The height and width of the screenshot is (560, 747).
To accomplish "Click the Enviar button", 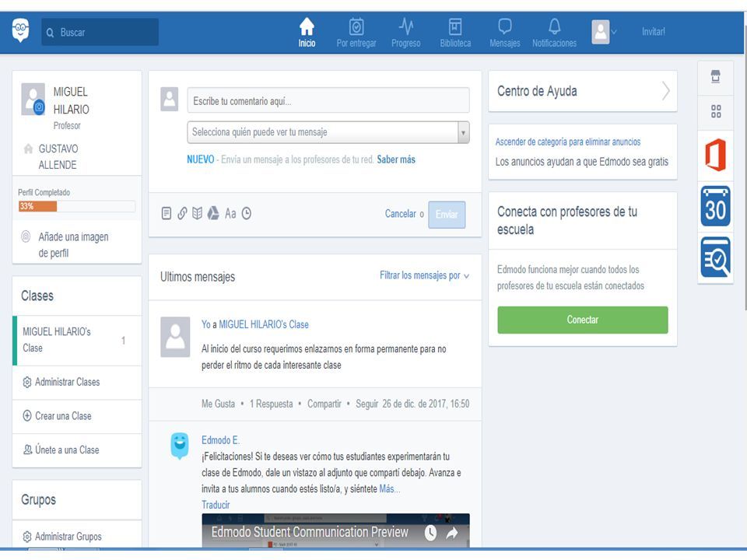I will pyautogui.click(x=447, y=215).
